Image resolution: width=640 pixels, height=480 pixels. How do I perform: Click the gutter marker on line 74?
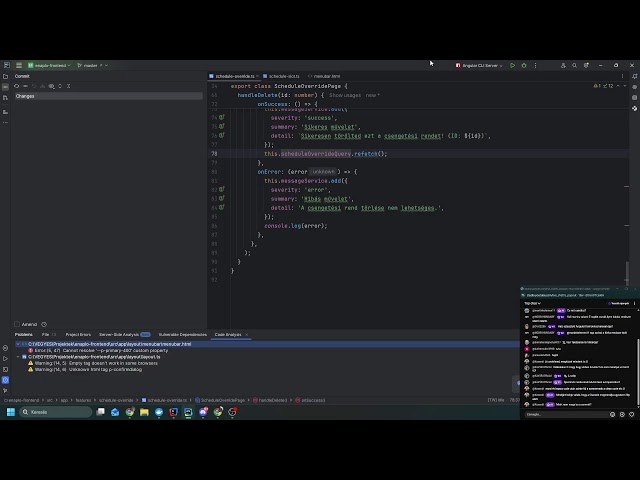(222, 117)
